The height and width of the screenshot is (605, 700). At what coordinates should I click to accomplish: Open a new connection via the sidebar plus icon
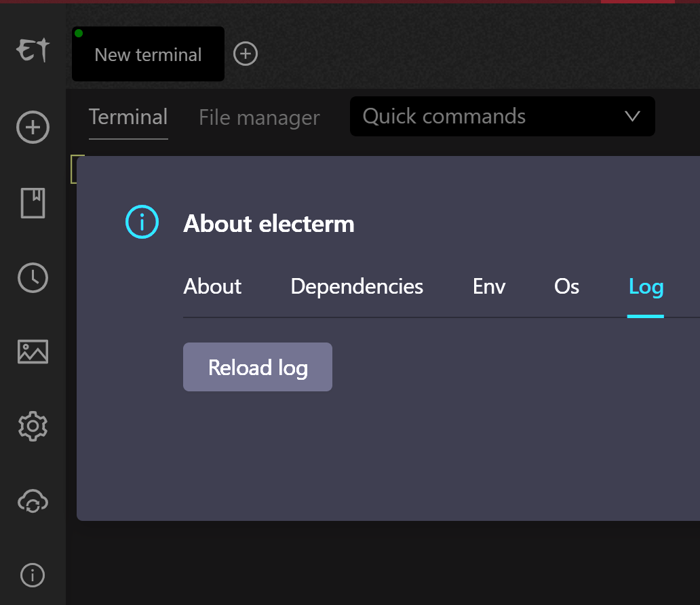32,127
